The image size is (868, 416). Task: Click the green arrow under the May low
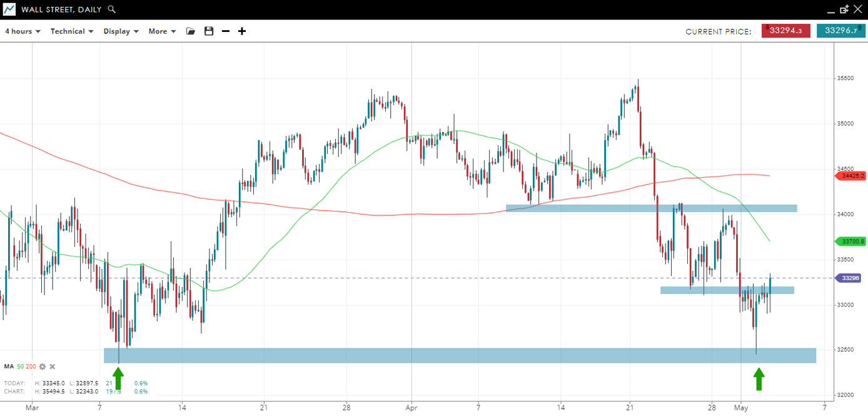click(759, 379)
